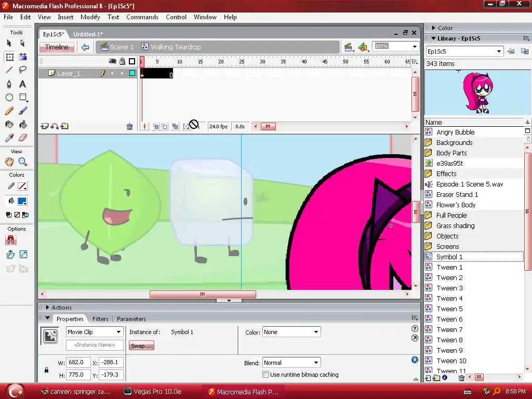Screen dimensions: 532x399
Task: Delete layer with timeline trash icon
Action: click(x=129, y=127)
